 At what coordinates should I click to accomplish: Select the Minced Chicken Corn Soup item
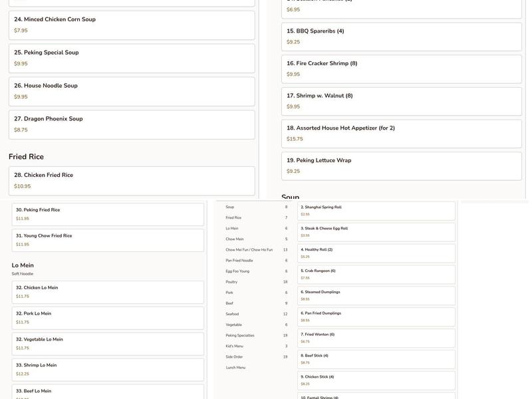tap(131, 25)
